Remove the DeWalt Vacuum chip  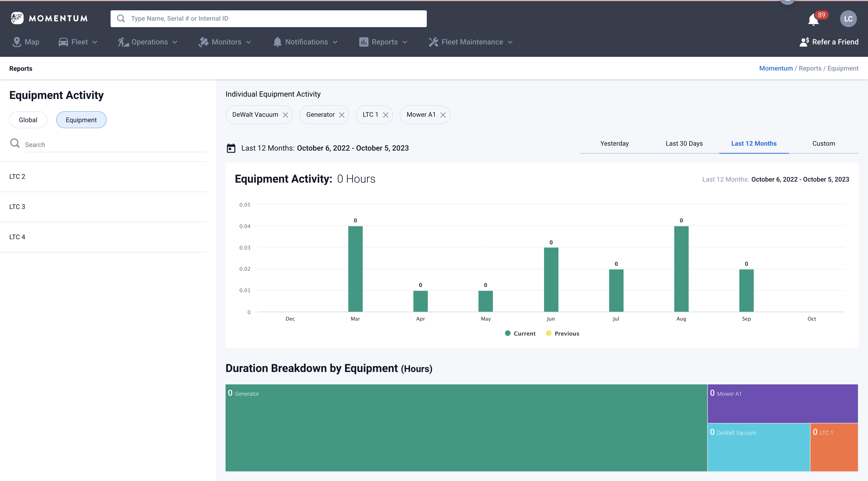point(285,115)
